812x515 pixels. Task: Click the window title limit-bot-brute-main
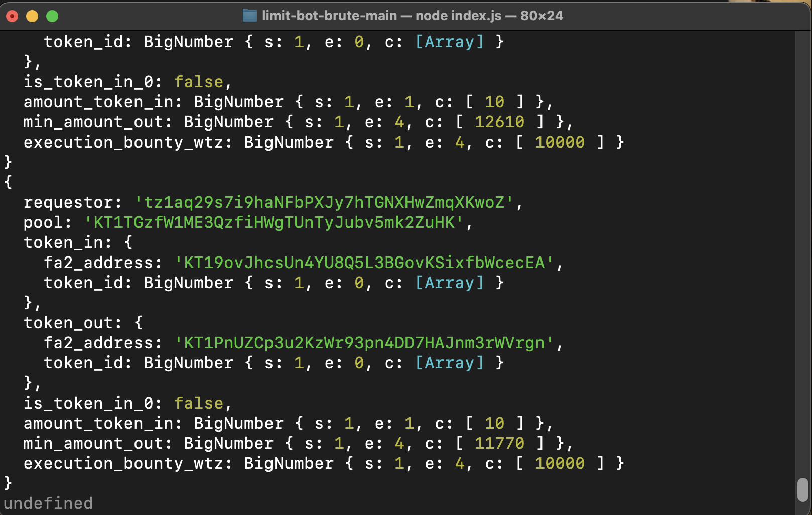pos(329,16)
